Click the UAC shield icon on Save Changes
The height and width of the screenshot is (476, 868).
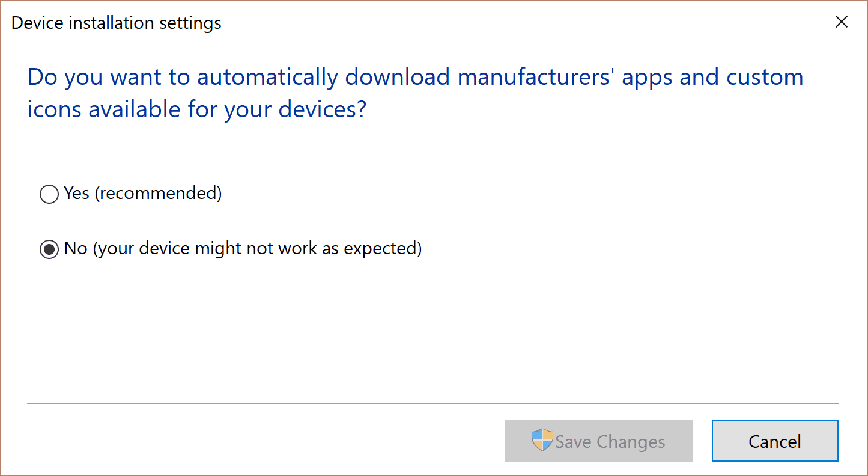tap(542, 441)
